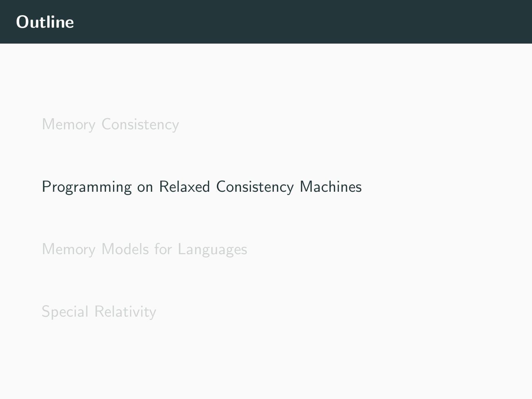The height and width of the screenshot is (399, 532).
Task: Click the Outline slide title
Action: coord(45,22)
